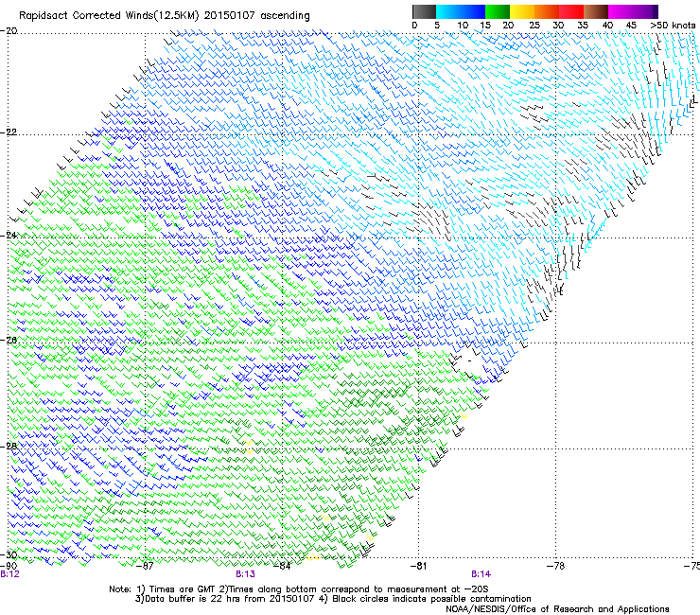Click the -30 latitude axis label

pos(9,554)
